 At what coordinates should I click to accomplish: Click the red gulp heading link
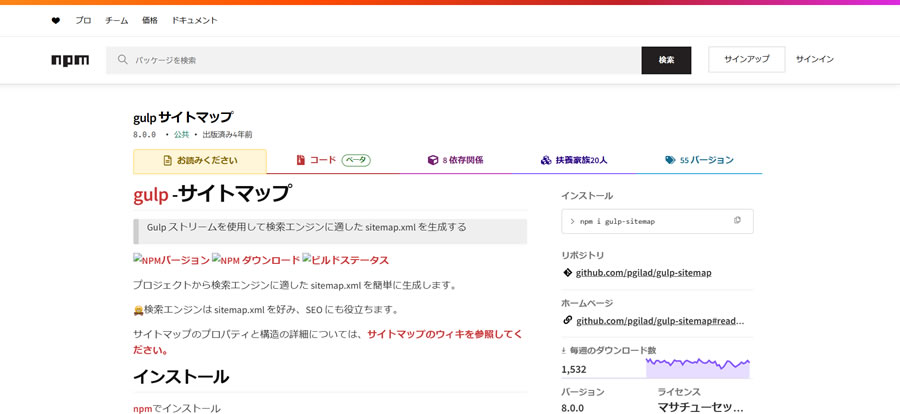click(151, 195)
